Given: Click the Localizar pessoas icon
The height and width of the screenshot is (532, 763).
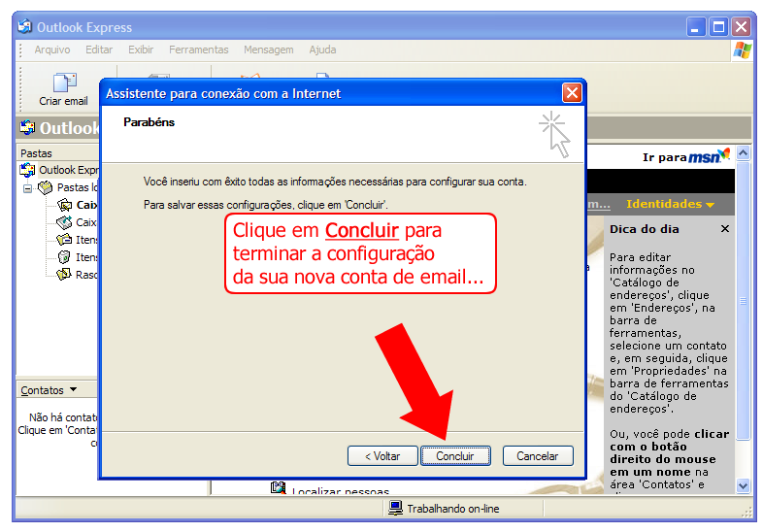Looking at the screenshot, I should click(279, 487).
